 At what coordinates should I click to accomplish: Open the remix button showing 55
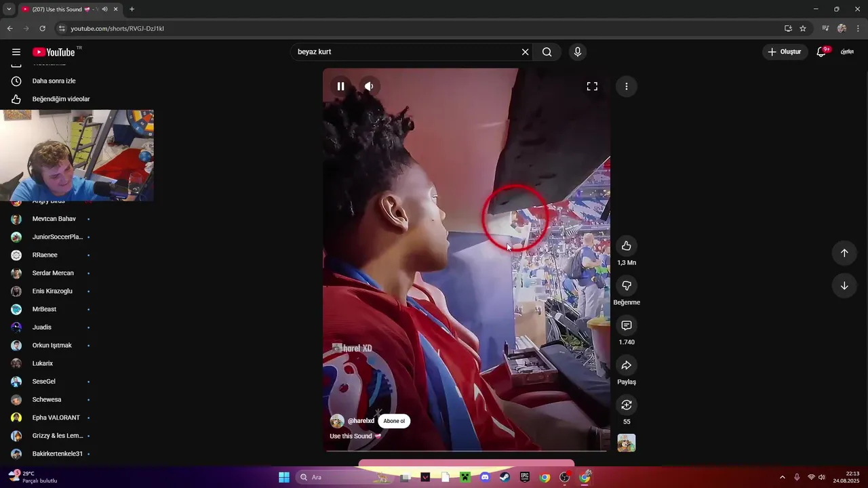pyautogui.click(x=627, y=405)
